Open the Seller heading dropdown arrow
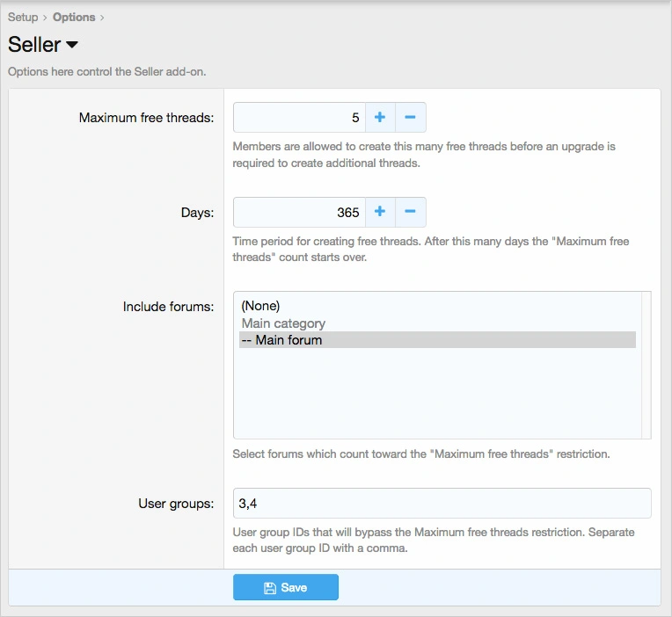The width and height of the screenshot is (672, 617). click(72, 45)
